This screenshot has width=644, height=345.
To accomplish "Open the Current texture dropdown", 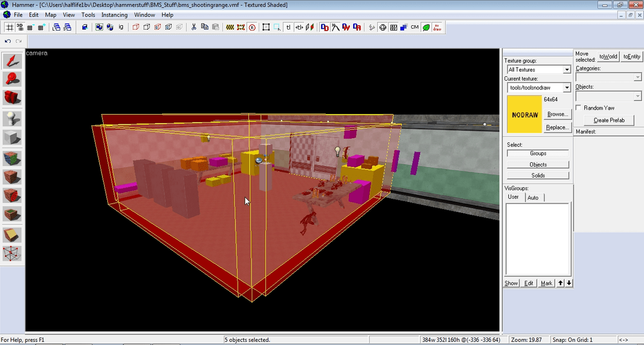I will pyautogui.click(x=567, y=88).
